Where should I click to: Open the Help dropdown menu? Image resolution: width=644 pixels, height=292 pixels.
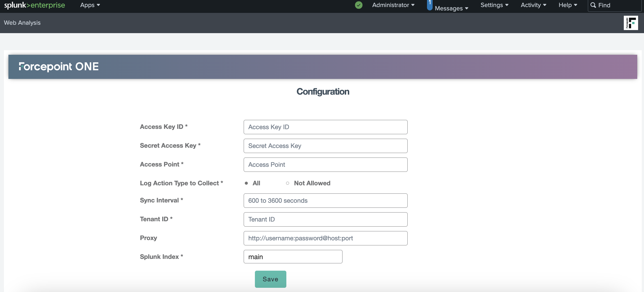click(x=568, y=5)
